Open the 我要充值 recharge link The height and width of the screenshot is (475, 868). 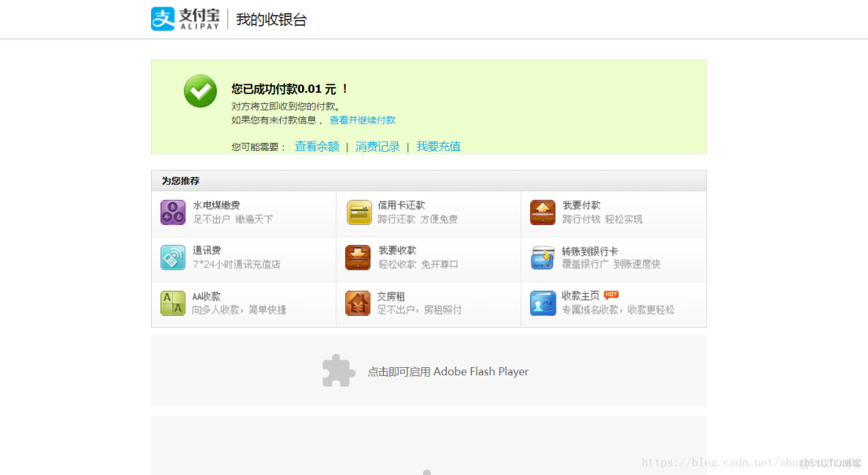438,146
